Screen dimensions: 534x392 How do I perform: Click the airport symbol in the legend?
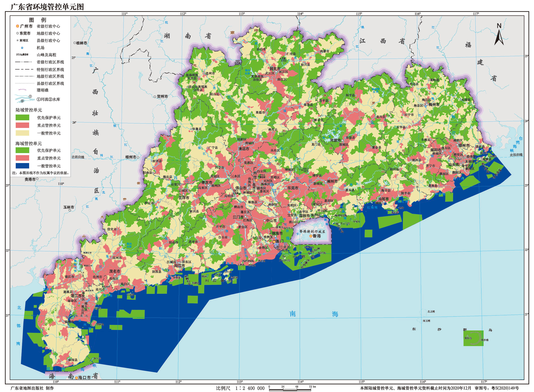click(x=22, y=48)
